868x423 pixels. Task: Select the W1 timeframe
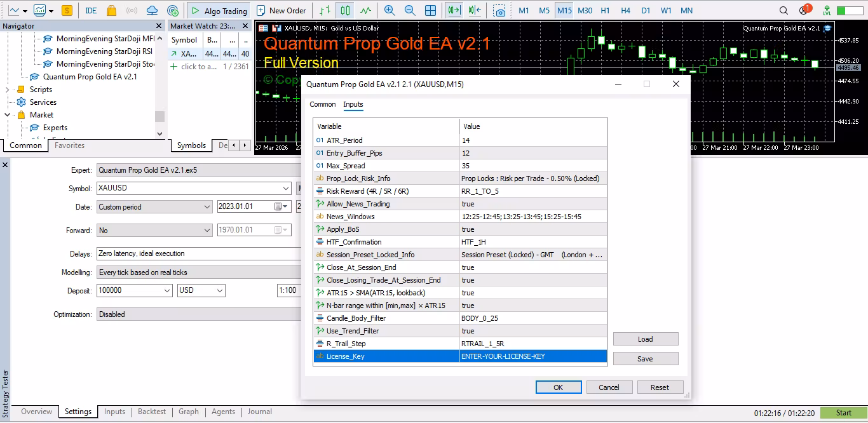click(x=666, y=11)
